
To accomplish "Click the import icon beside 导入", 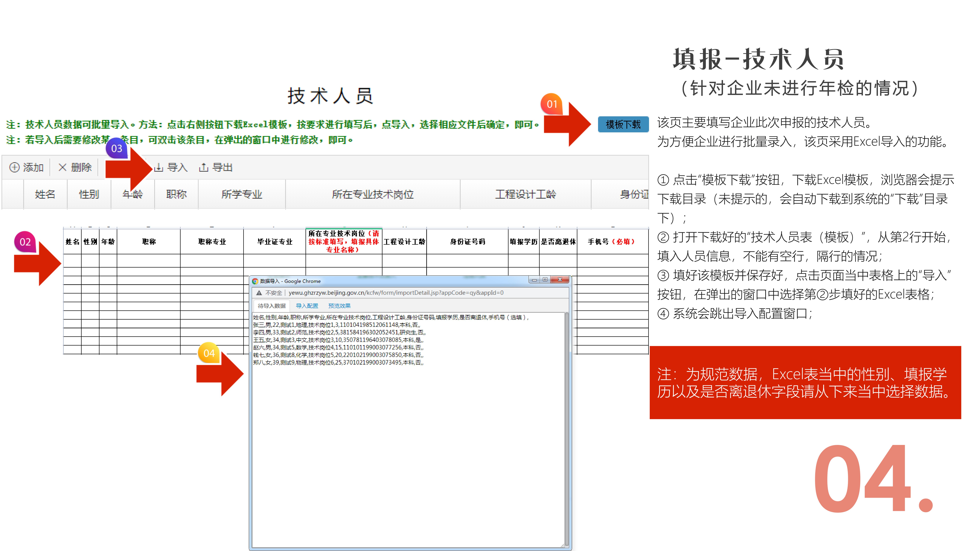I will (159, 167).
